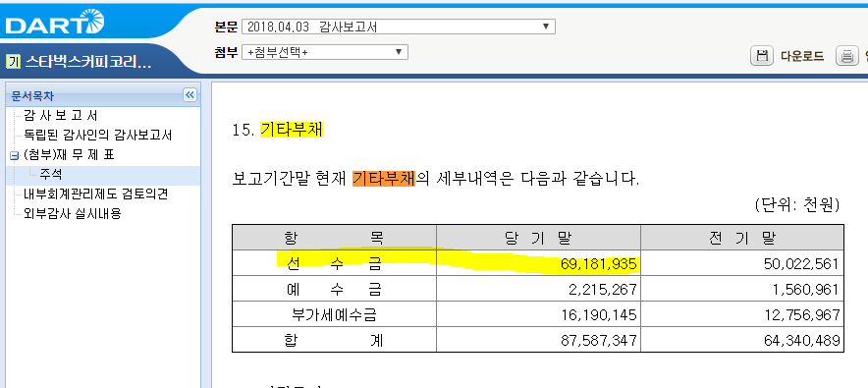The height and width of the screenshot is (388, 868).
Task: Click the value 50,022,561
Action: pyautogui.click(x=802, y=264)
